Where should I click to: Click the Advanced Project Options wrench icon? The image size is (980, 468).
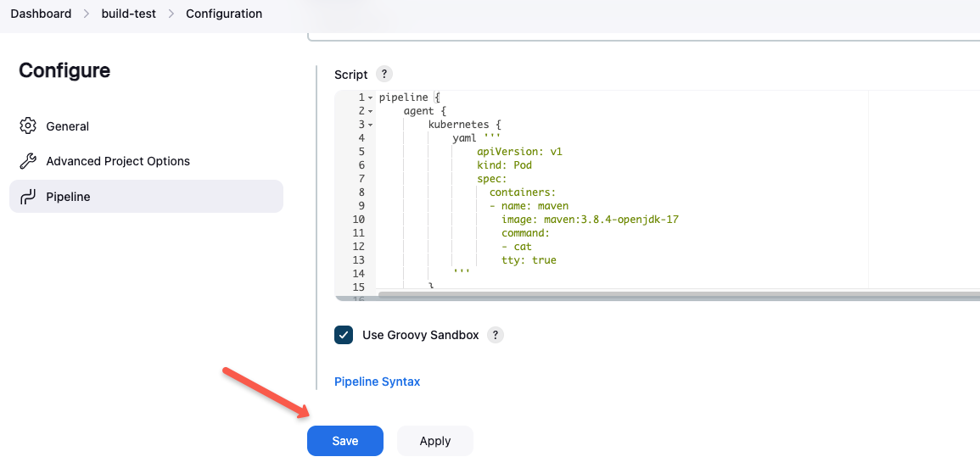click(x=28, y=161)
